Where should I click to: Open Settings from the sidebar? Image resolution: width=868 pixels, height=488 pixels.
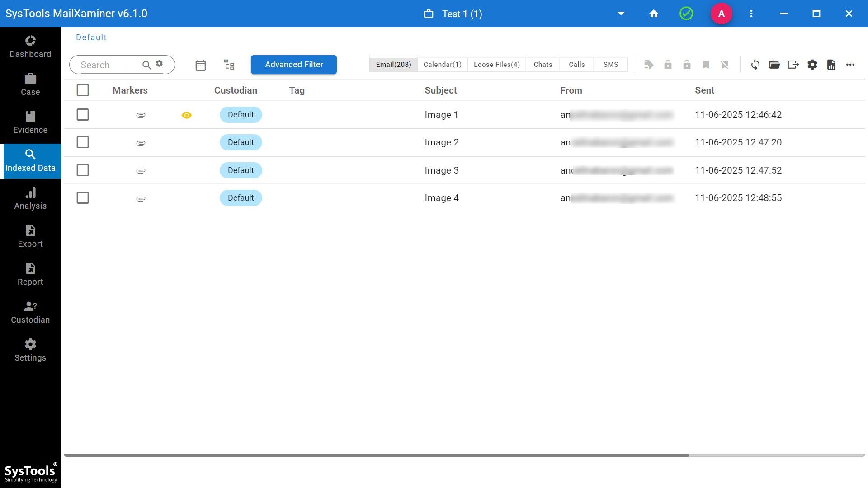pos(30,351)
